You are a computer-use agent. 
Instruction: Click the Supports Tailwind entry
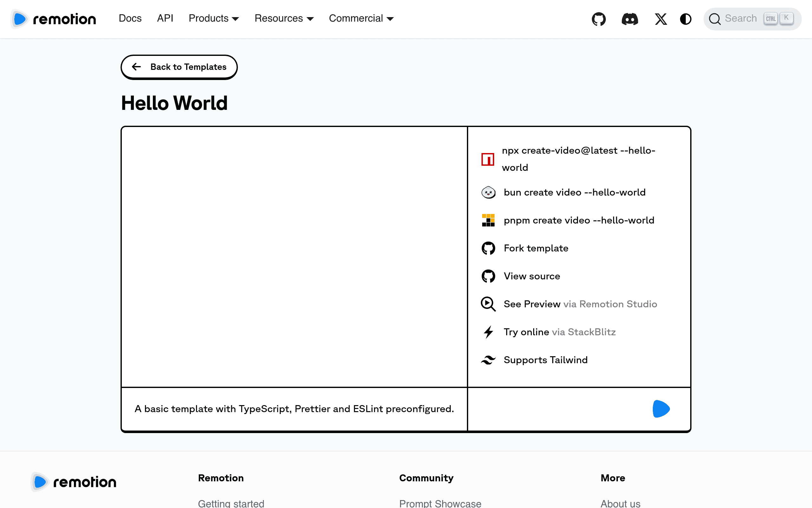(x=546, y=360)
